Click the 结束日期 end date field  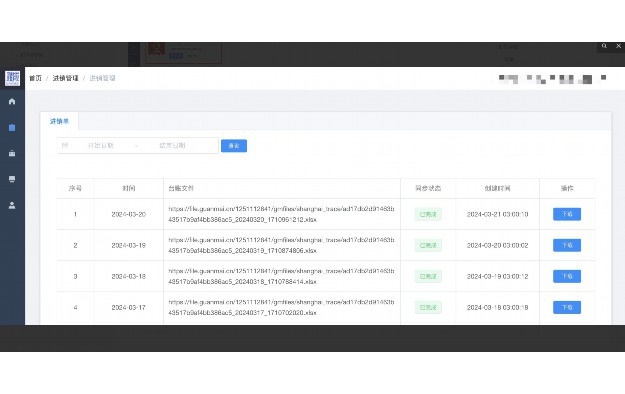pos(172,146)
